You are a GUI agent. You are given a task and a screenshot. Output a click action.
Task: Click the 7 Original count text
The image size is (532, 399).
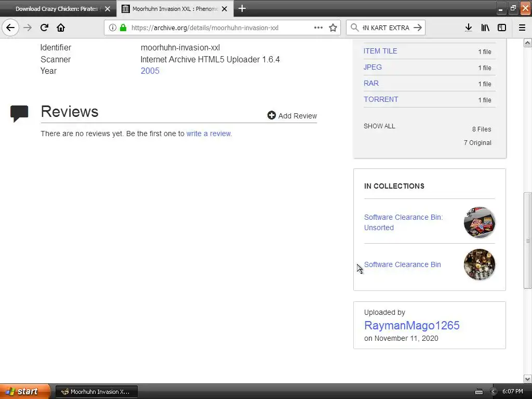click(477, 143)
